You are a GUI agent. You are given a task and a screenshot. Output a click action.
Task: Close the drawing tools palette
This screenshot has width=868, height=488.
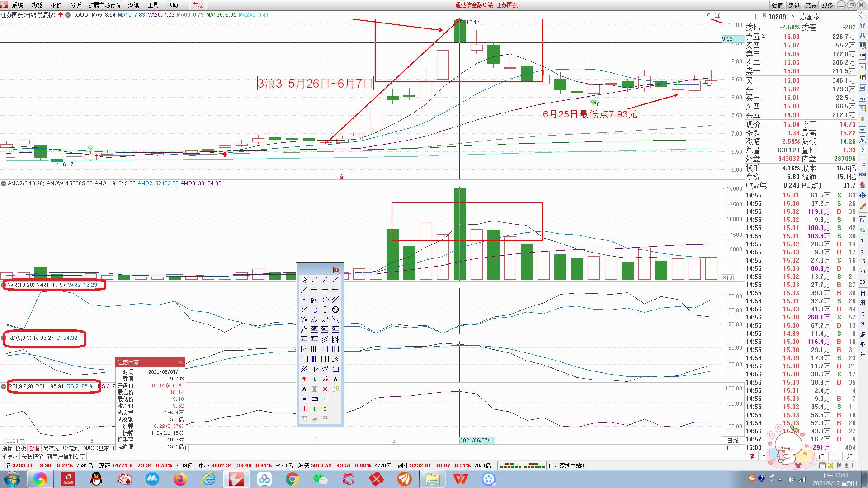click(x=336, y=270)
